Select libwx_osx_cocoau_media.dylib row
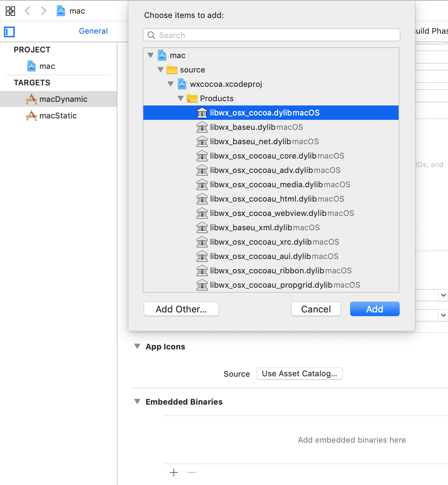This screenshot has height=485, width=448. (271, 184)
